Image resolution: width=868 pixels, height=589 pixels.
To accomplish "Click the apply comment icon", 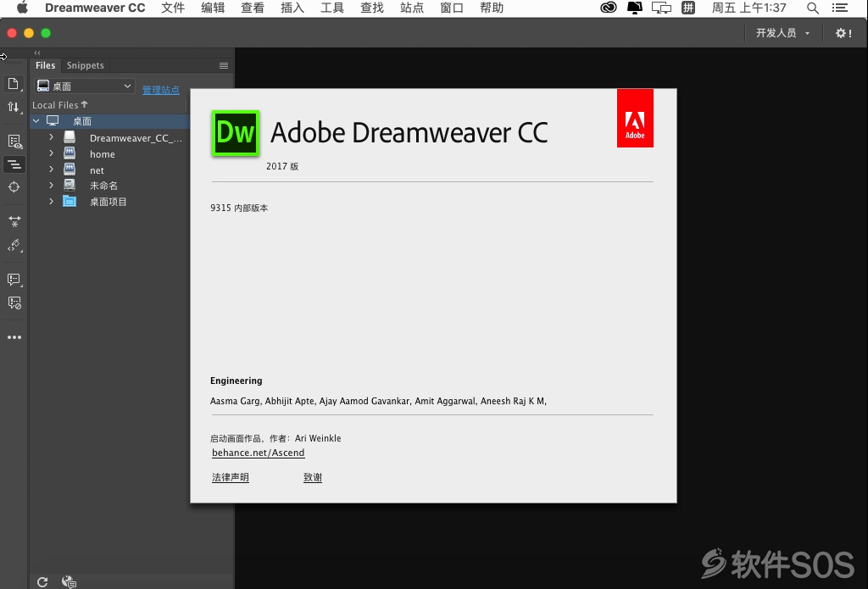I will (x=14, y=280).
